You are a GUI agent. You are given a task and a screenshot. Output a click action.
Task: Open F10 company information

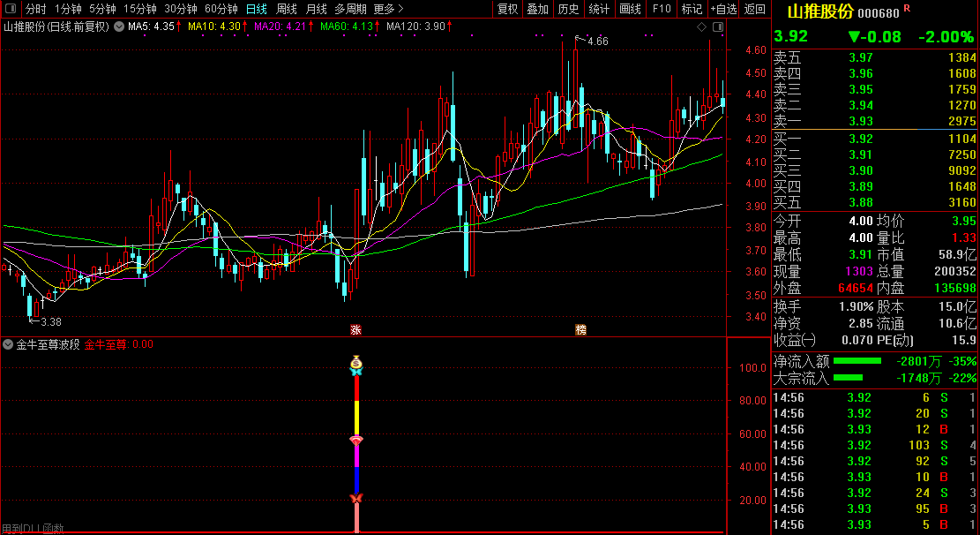click(662, 9)
